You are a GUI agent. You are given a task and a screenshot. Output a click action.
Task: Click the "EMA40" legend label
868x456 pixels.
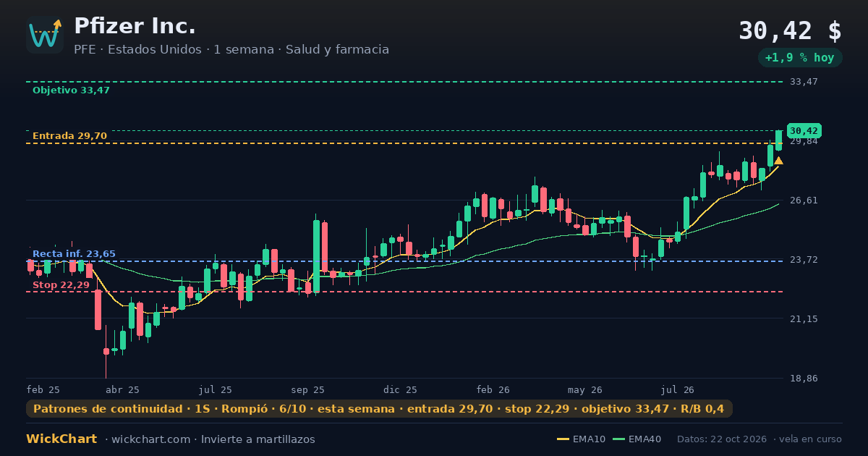pos(644,439)
